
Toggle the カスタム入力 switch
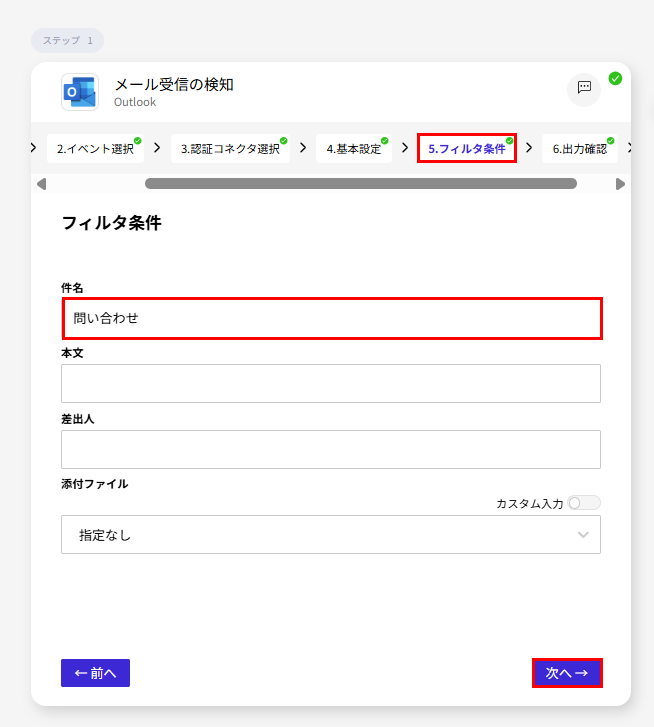(584, 503)
